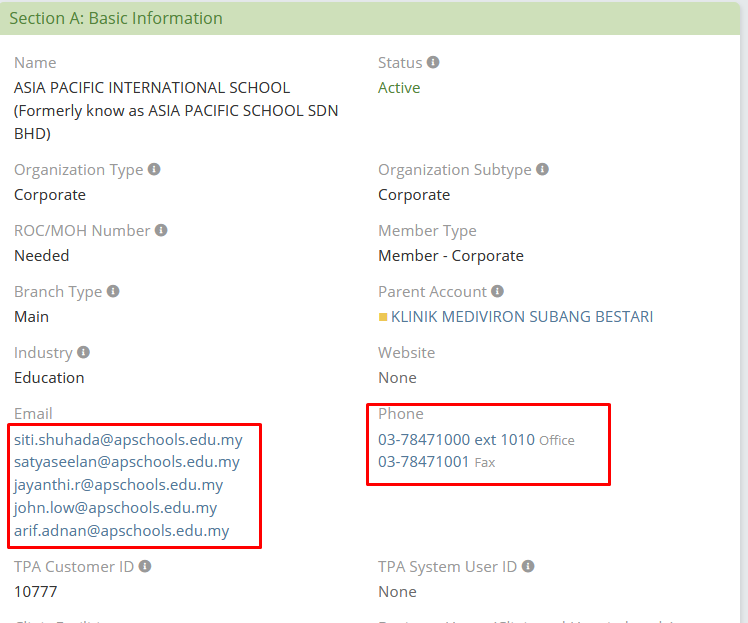Click the siti.shuhada@apschools.edu.my email link

tap(128, 439)
